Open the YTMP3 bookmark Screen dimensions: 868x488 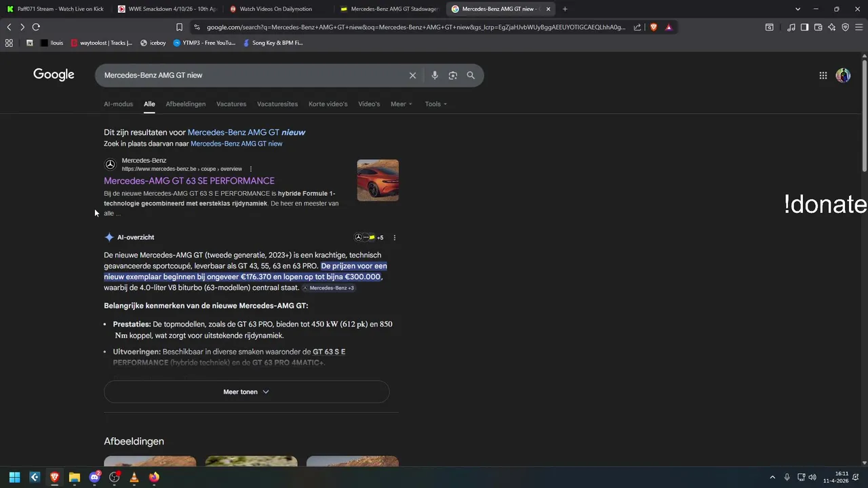(204, 43)
